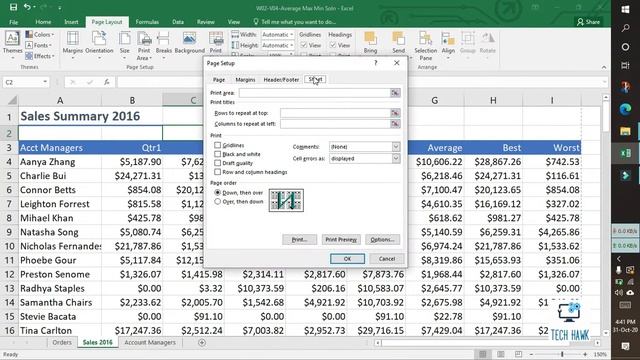Collapse print area range selector icon

[x=395, y=93]
